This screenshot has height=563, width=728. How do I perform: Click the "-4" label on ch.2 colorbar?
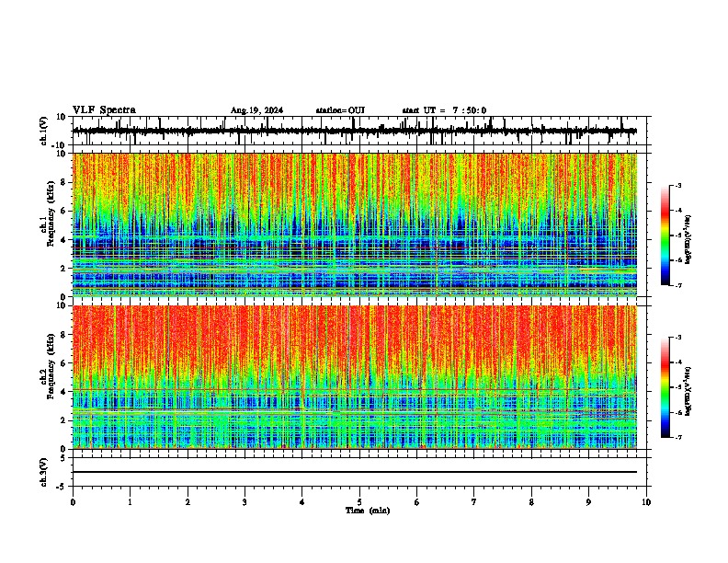click(x=678, y=362)
